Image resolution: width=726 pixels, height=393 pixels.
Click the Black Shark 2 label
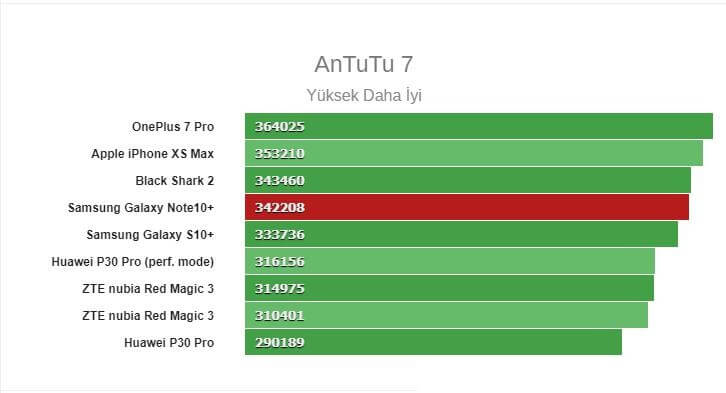coord(175,181)
